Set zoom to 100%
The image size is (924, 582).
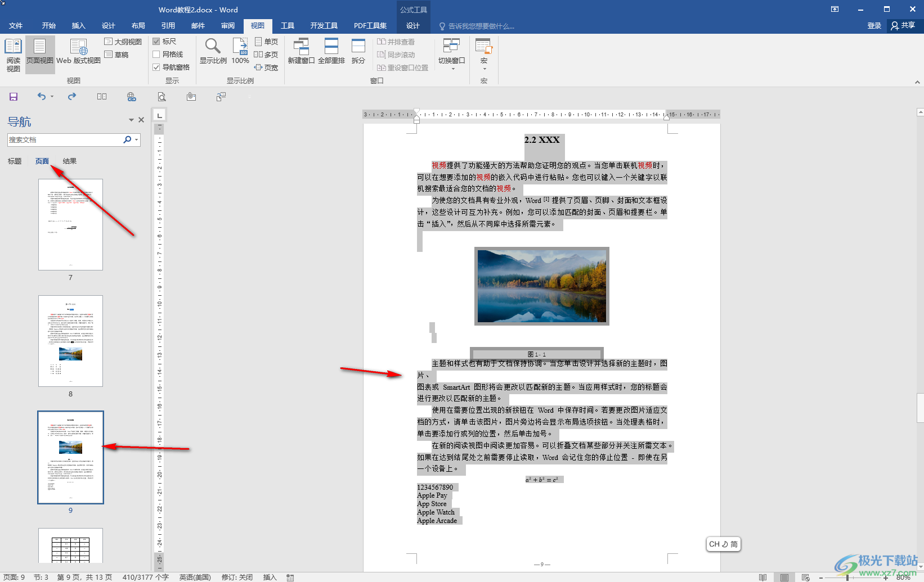(240, 51)
